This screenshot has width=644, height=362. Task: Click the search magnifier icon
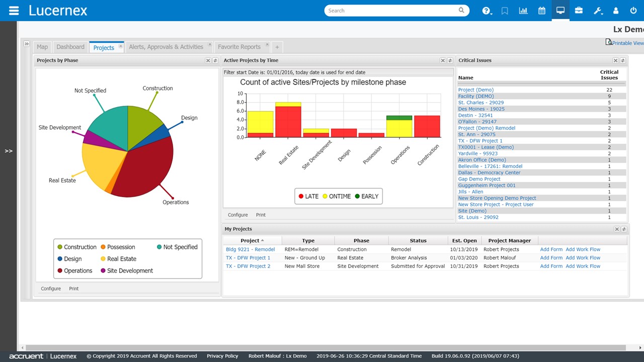pyautogui.click(x=461, y=11)
